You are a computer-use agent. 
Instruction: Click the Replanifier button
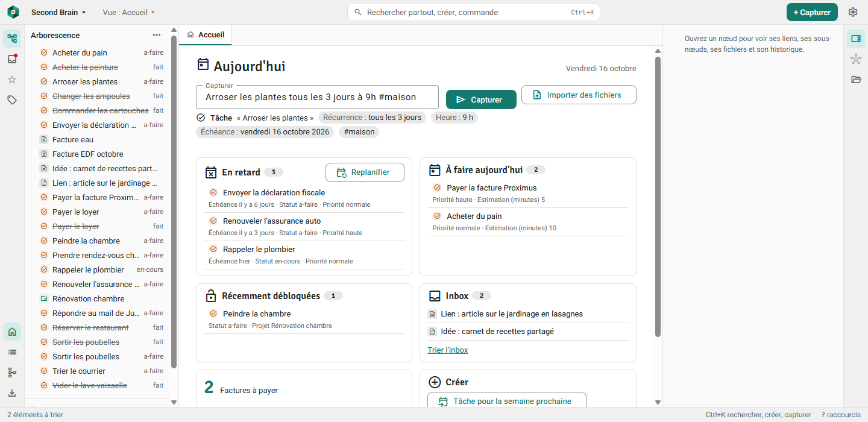click(x=365, y=172)
